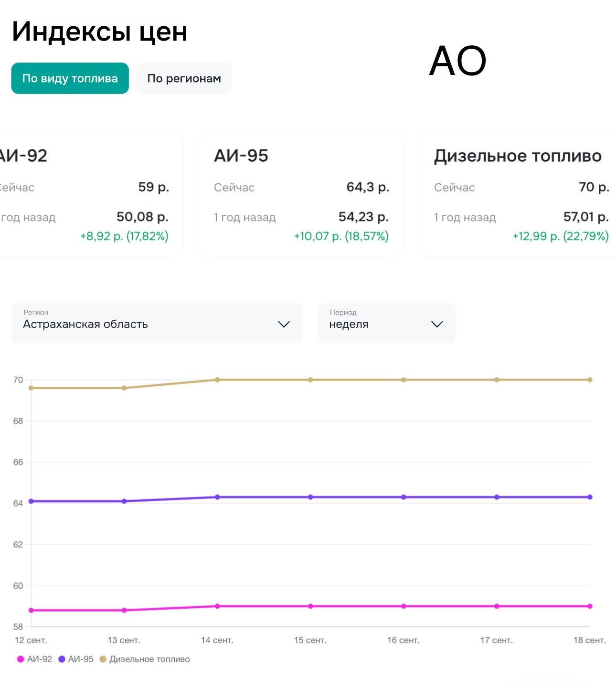Click АИ-95 data point for 18 сент.
Image resolution: width=616 pixels, height=686 pixels.
(x=590, y=497)
